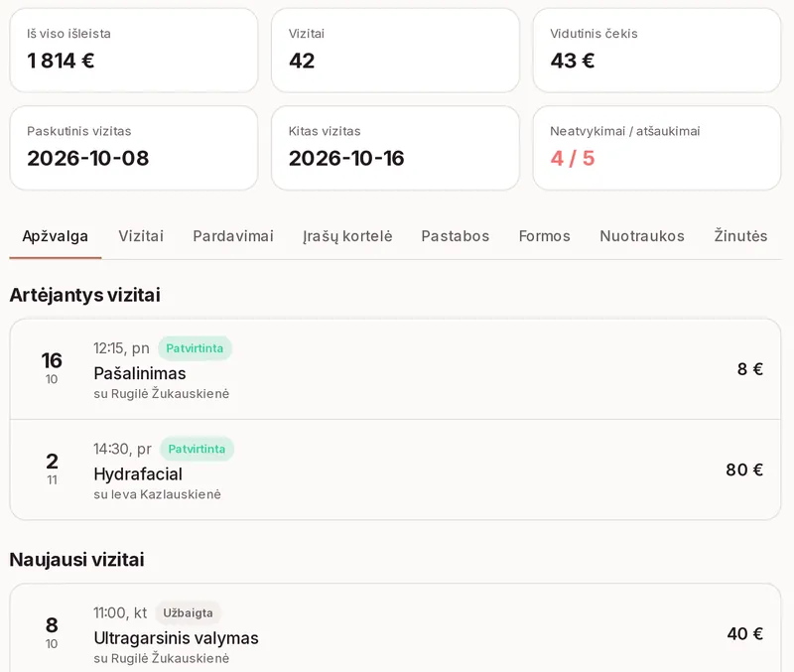Open the Vizitai tab

[x=141, y=236]
